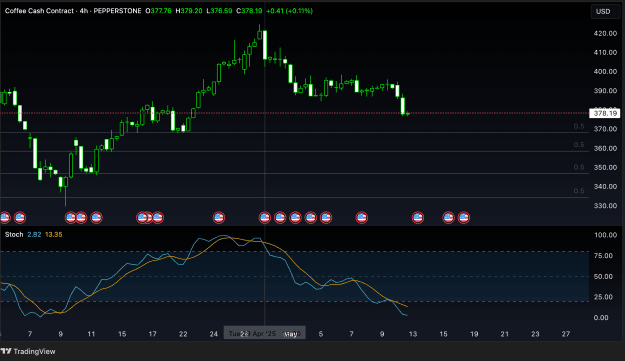Open the US event flag above date 24
Screen dimensions: 625x361
pos(219,218)
